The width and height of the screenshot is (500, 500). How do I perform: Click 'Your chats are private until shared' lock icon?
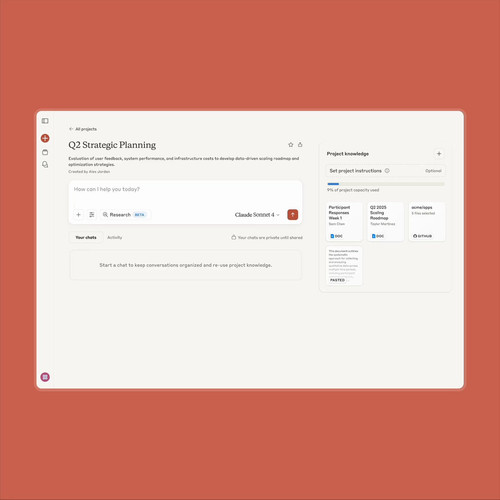tap(234, 237)
